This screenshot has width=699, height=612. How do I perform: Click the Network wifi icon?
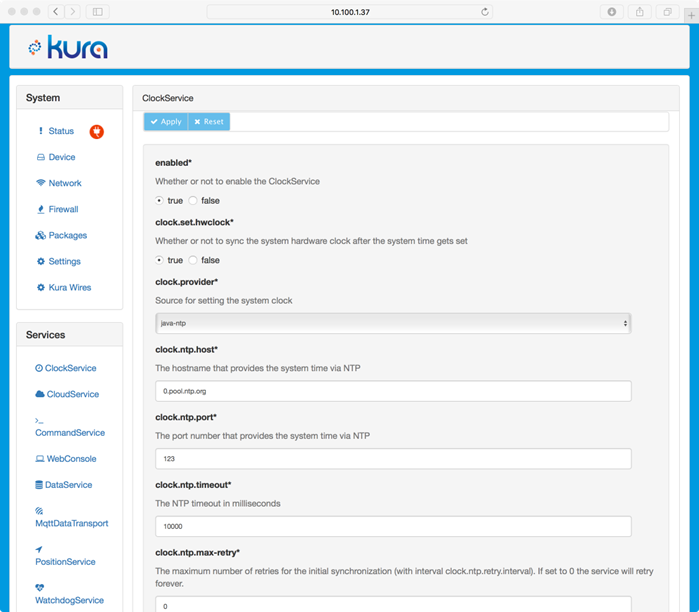pos(41,183)
